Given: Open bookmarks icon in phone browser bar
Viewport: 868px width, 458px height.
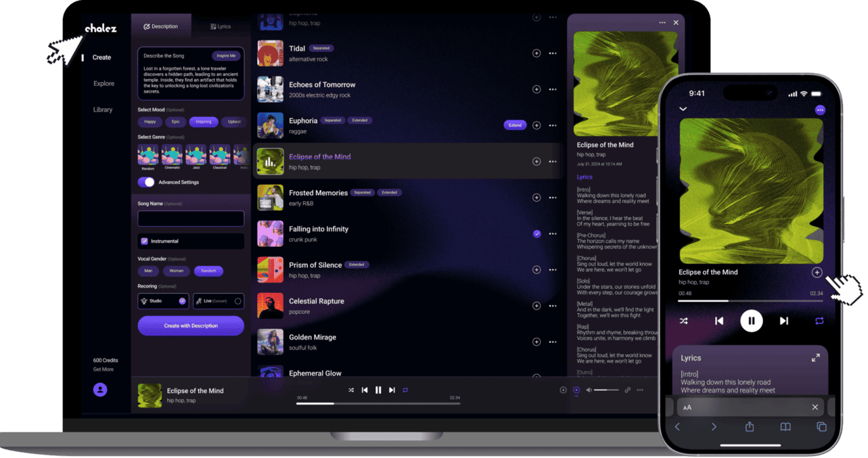Looking at the screenshot, I should [785, 427].
